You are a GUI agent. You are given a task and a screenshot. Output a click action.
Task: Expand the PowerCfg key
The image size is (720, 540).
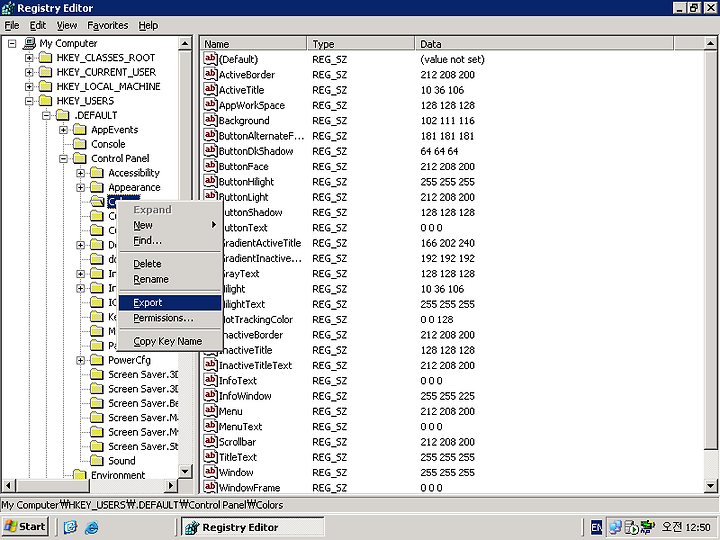(x=80, y=360)
